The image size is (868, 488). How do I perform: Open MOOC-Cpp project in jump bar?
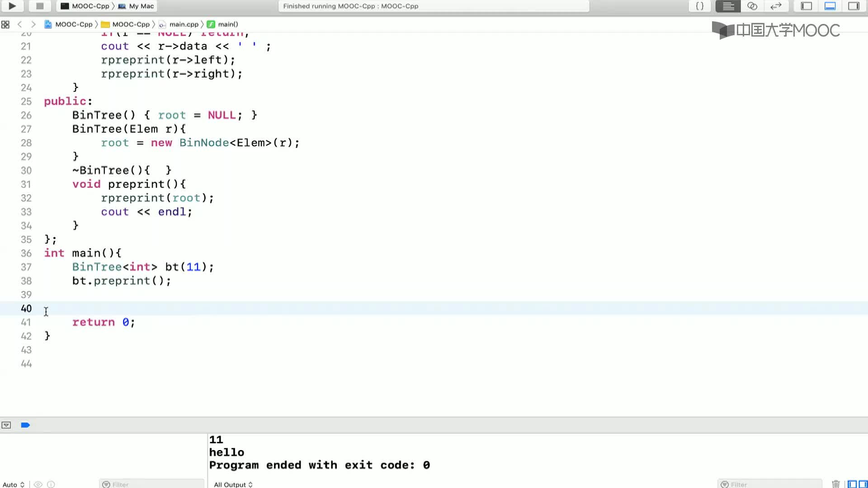click(x=68, y=24)
